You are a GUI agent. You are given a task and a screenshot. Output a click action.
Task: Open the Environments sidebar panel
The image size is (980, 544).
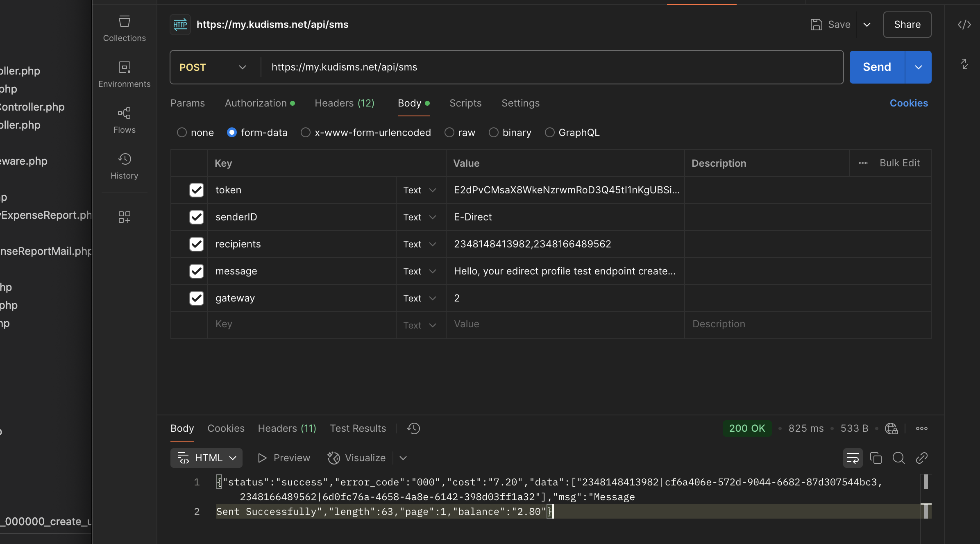click(x=124, y=75)
